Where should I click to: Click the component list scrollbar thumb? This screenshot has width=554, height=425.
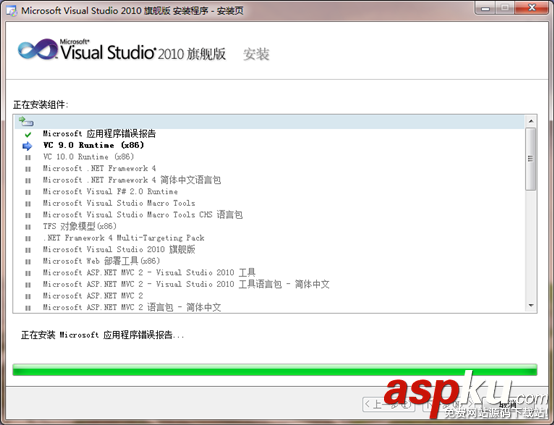tap(530, 159)
